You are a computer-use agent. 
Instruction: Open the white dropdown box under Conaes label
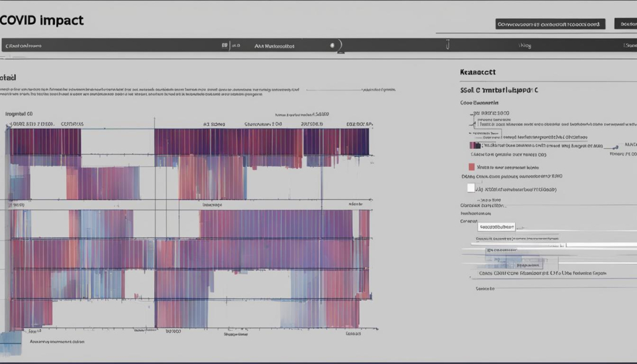(497, 227)
